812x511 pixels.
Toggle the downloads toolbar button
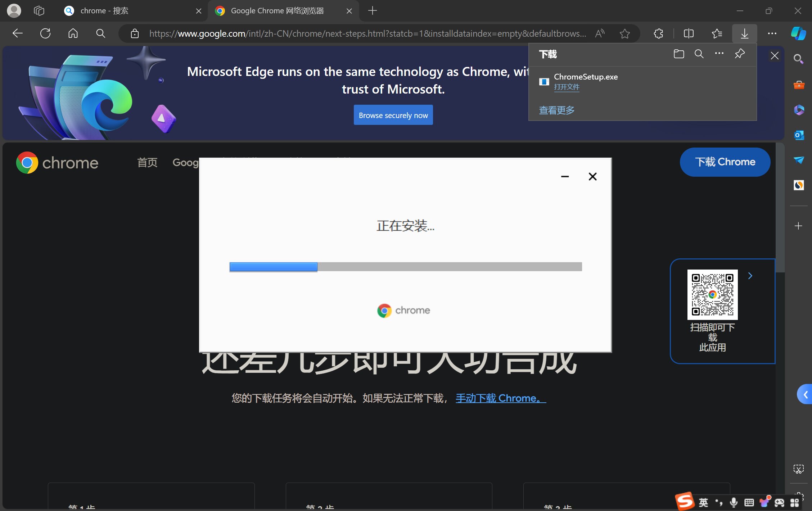coord(744,33)
